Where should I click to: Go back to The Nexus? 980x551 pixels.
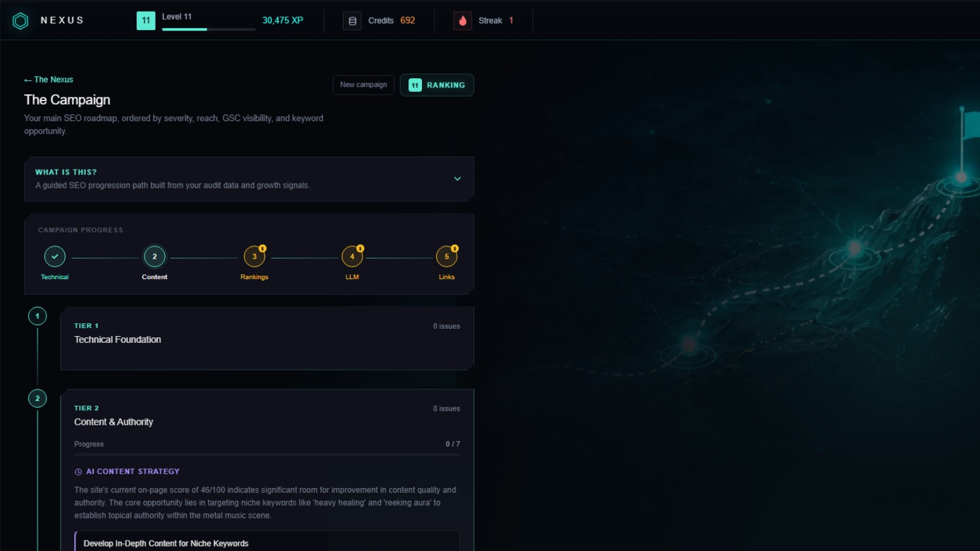48,80
